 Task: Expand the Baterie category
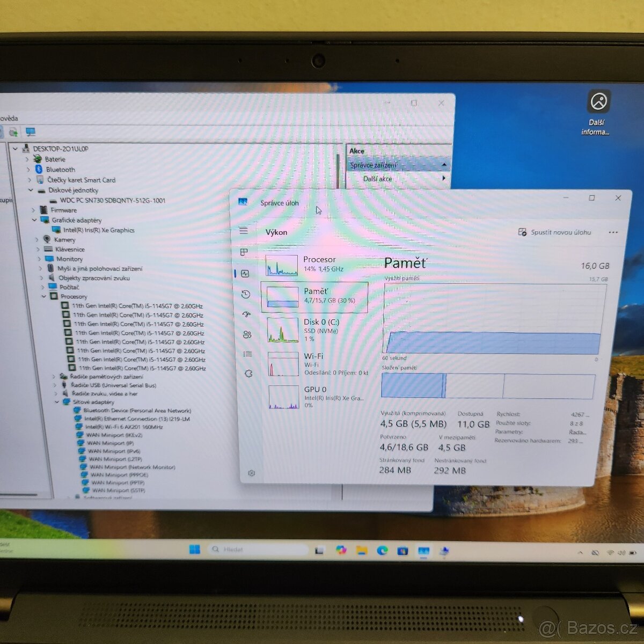(x=27, y=159)
